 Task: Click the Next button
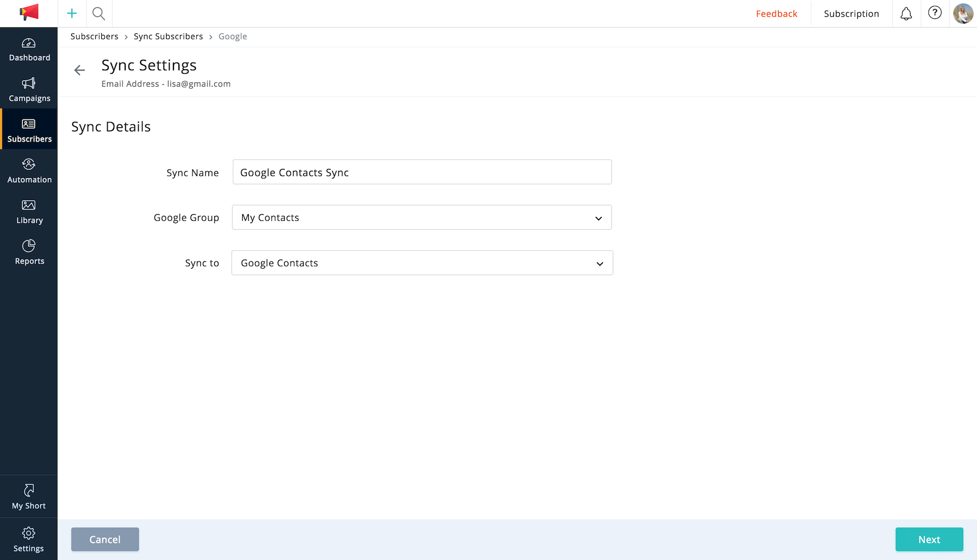pyautogui.click(x=929, y=540)
